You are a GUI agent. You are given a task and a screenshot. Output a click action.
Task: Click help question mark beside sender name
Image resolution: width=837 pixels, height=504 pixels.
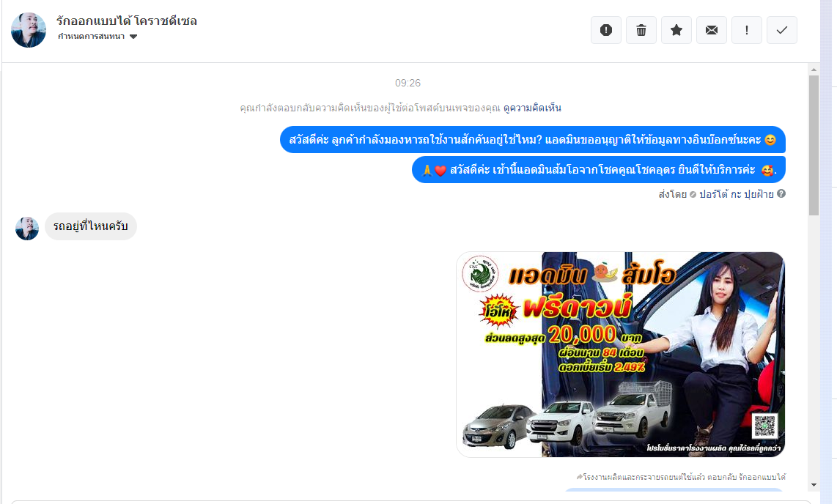781,193
